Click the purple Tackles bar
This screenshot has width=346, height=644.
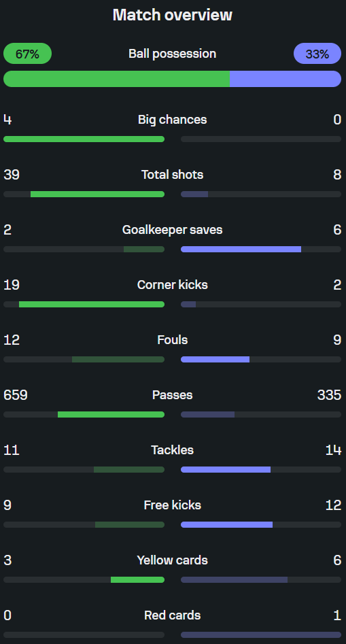pyautogui.click(x=226, y=469)
